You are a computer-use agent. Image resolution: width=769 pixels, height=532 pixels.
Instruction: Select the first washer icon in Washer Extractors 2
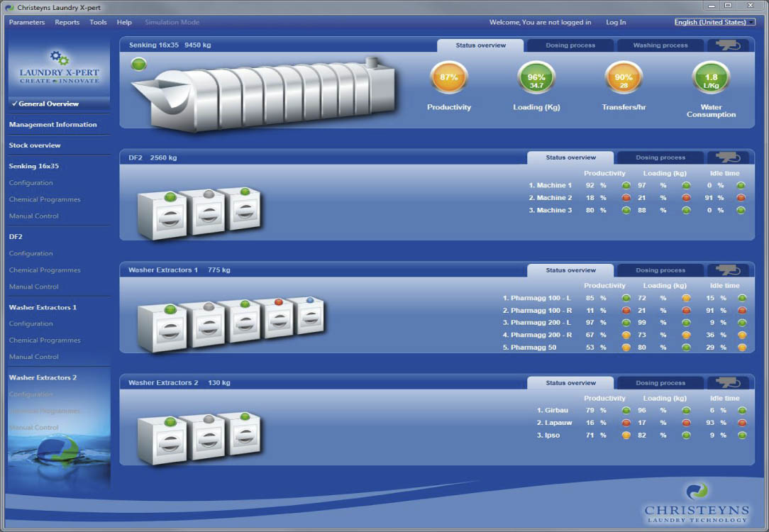click(x=162, y=440)
